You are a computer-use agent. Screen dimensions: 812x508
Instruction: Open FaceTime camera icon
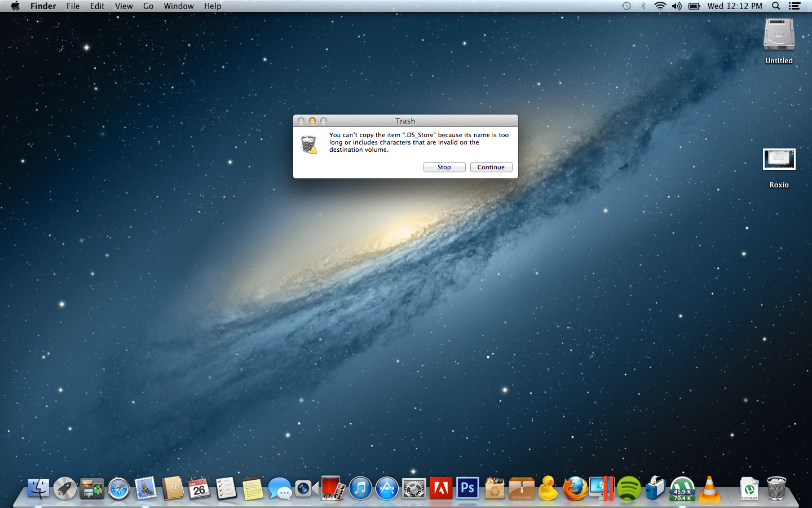[306, 489]
